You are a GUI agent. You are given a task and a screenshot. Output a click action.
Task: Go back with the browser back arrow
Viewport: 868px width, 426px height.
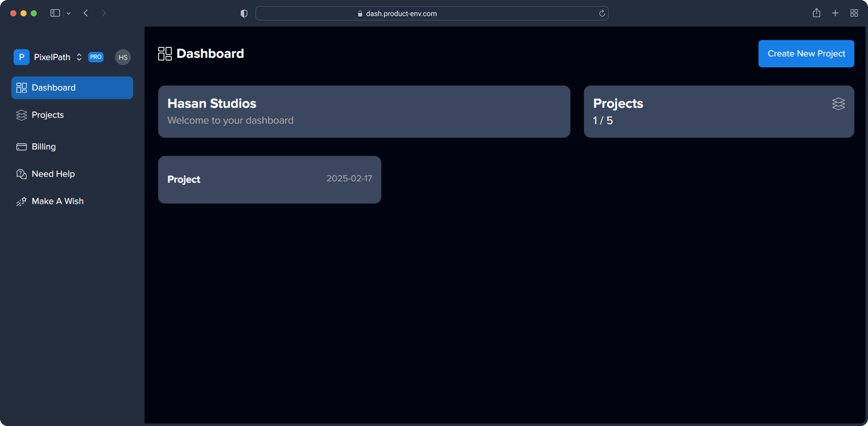pos(86,13)
